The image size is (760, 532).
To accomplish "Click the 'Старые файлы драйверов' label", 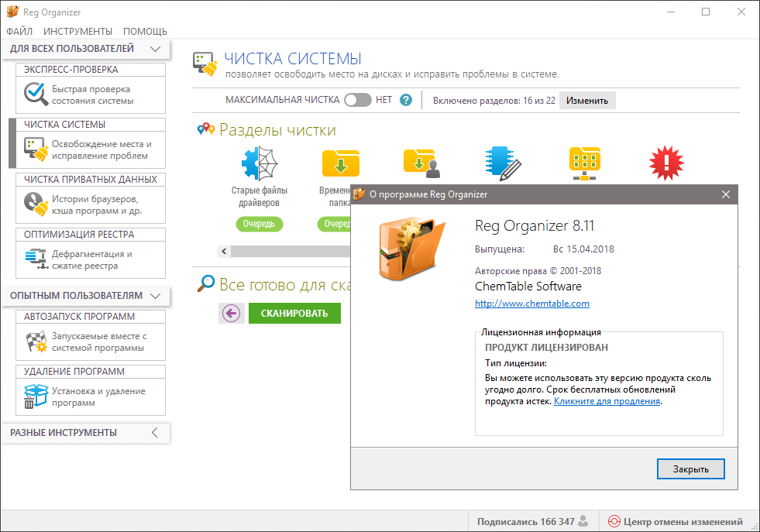I will click(260, 197).
